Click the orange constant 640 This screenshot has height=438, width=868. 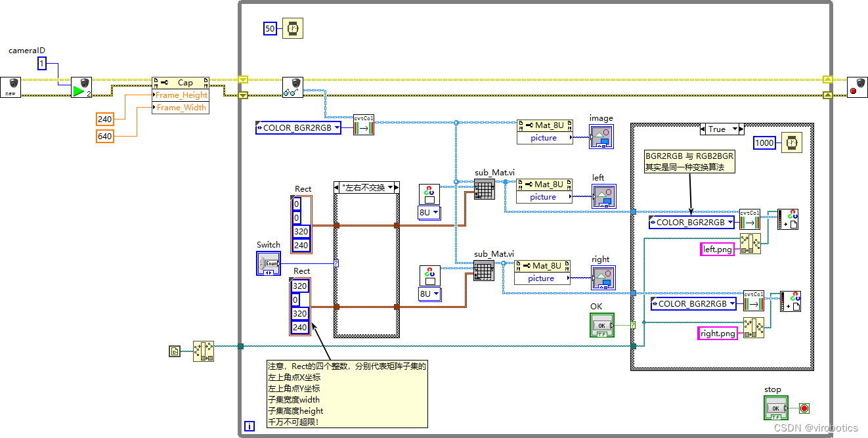pos(104,136)
